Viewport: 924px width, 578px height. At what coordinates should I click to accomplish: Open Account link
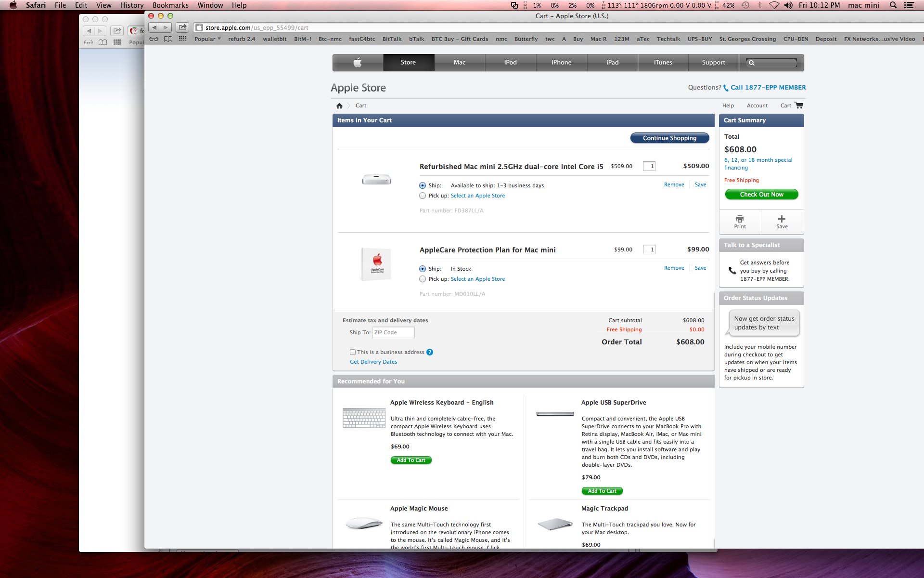click(x=757, y=105)
